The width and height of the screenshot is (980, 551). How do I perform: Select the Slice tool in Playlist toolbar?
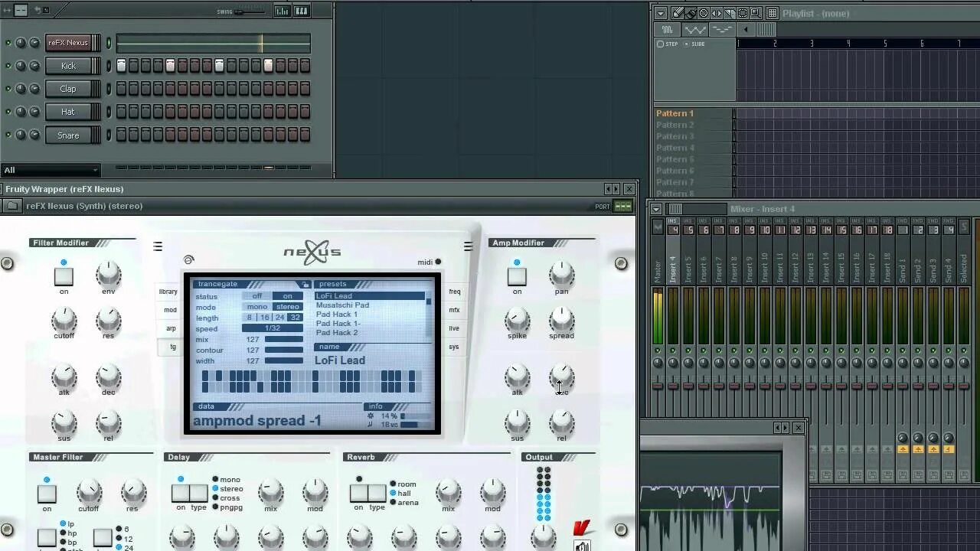[730, 13]
